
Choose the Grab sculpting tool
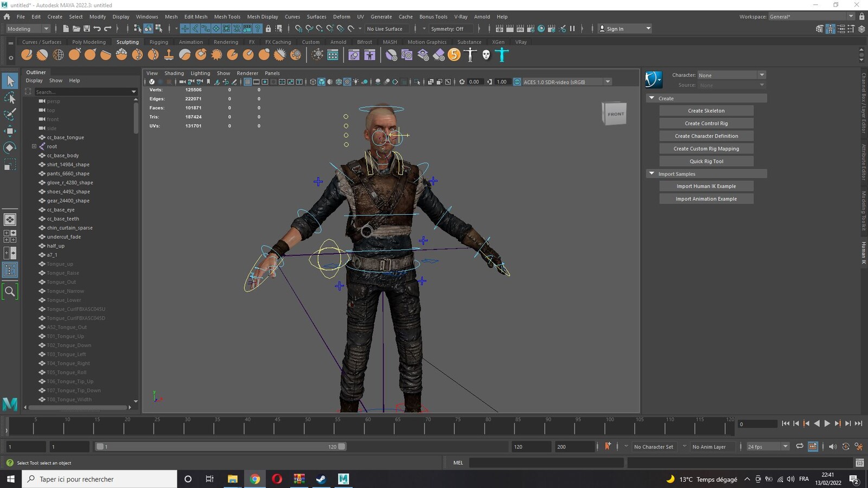coord(74,55)
